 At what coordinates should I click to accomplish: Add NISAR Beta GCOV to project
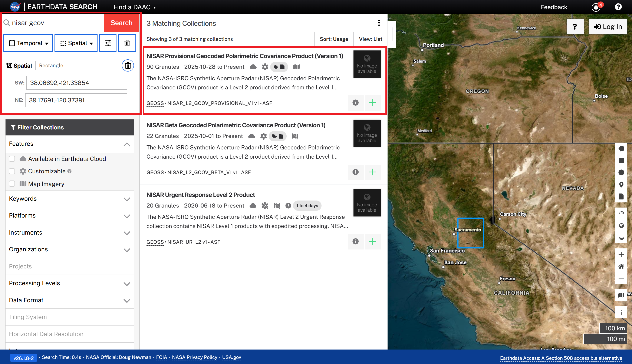coord(373,172)
